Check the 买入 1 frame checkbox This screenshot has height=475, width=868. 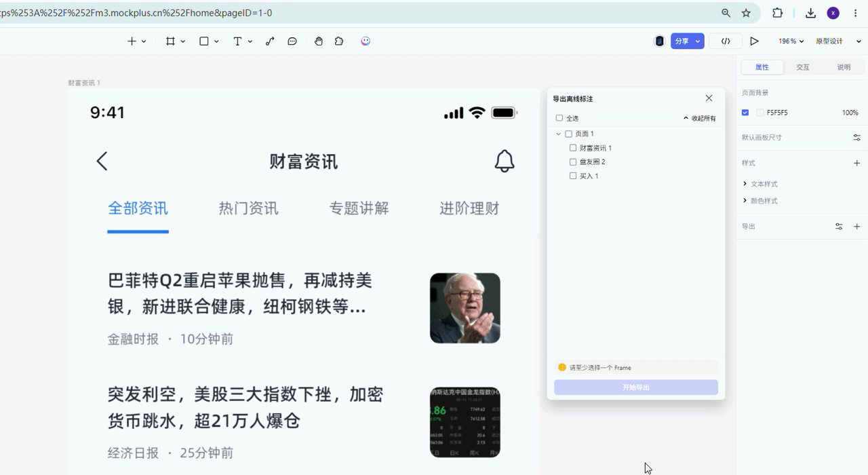573,176
